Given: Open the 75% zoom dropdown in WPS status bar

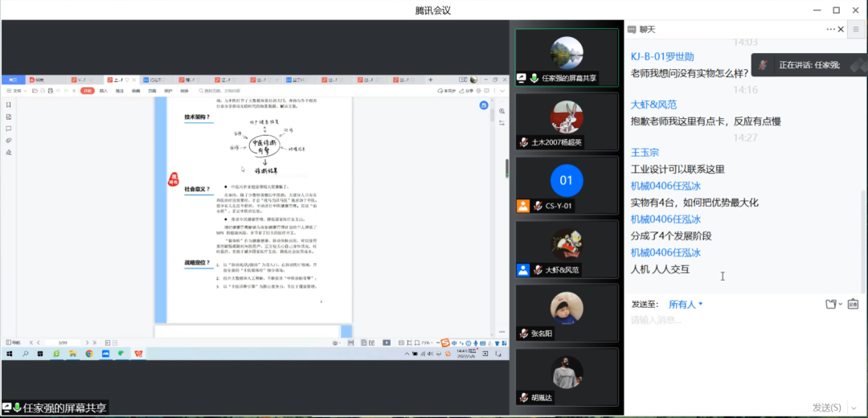Looking at the screenshot, I should (428, 342).
